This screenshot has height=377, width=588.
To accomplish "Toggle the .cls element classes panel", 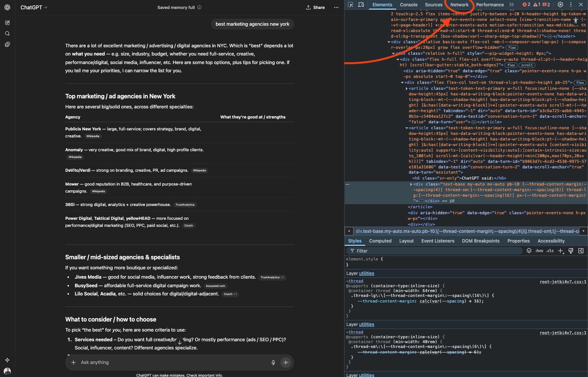I will 550,251.
